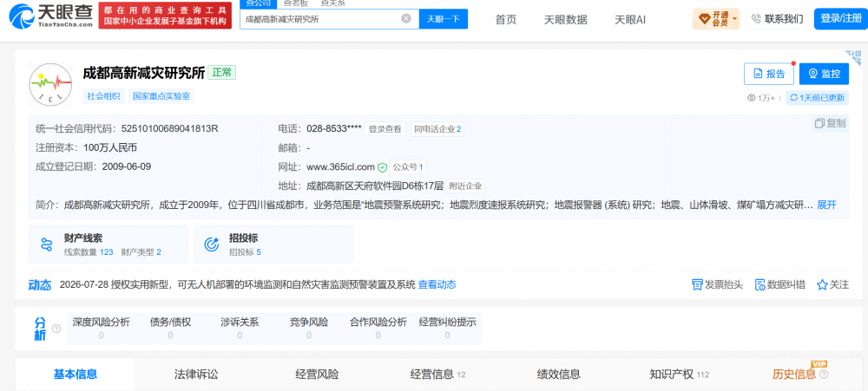The image size is (868, 391).
Task: Click the QR code corner icon
Action: 855,57
